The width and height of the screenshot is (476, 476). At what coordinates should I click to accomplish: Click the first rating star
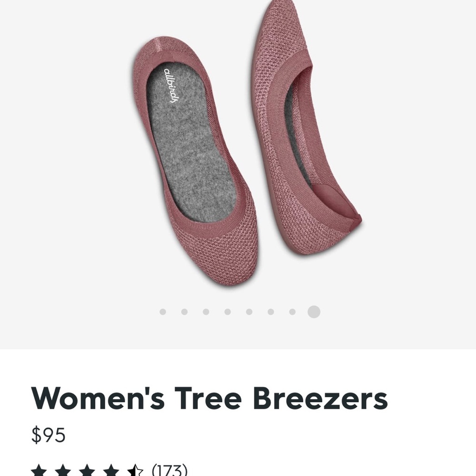40,471
